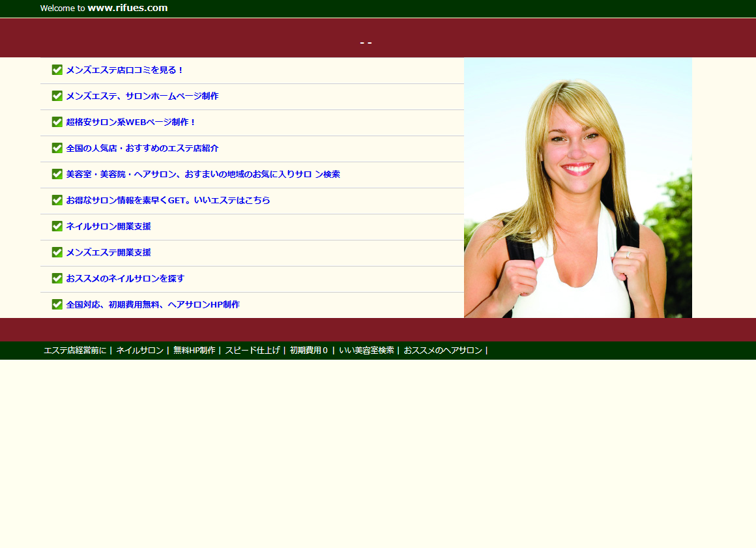Click checkmark icon beside メンズエステ開業支援
The image size is (756, 548).
57,252
